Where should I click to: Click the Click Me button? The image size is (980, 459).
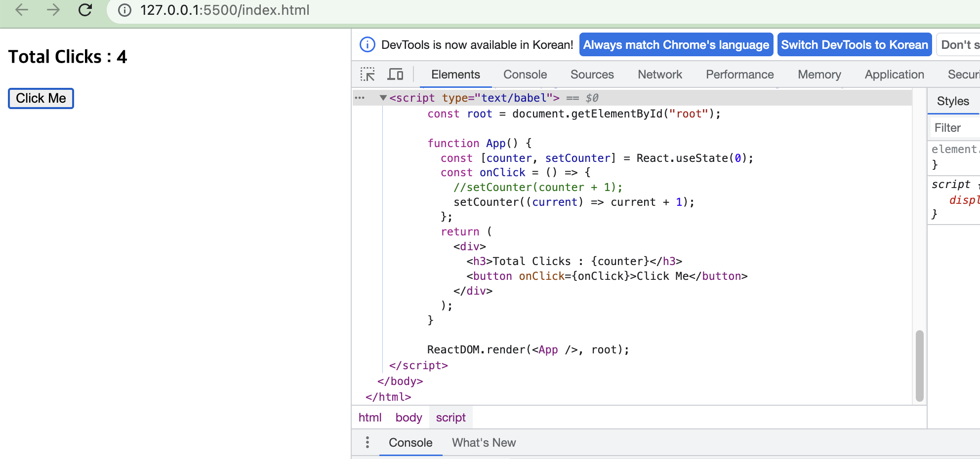pos(41,98)
